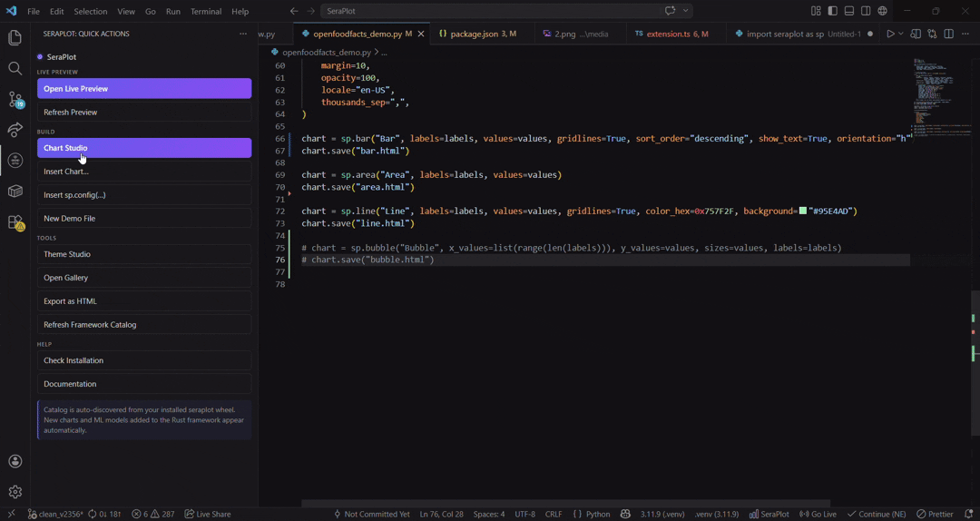Expand the Copilot chat dropdown arrow
This screenshot has width=980, height=521.
tap(686, 11)
